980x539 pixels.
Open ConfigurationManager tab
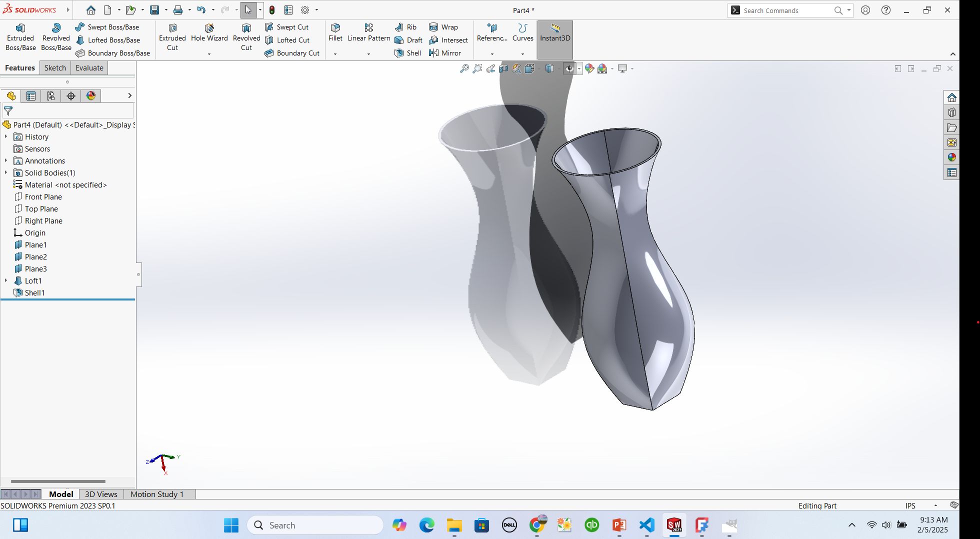coord(51,96)
